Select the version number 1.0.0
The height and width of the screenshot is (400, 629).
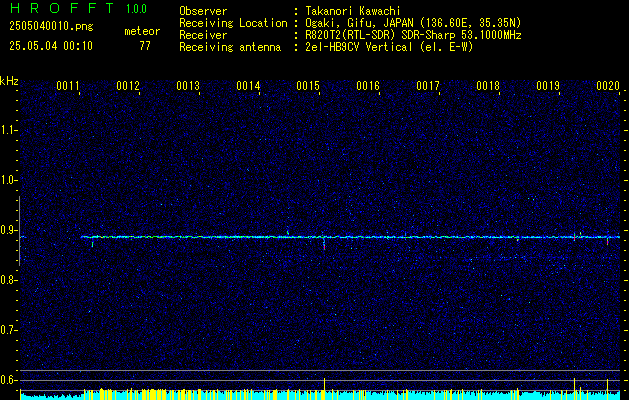click(136, 9)
